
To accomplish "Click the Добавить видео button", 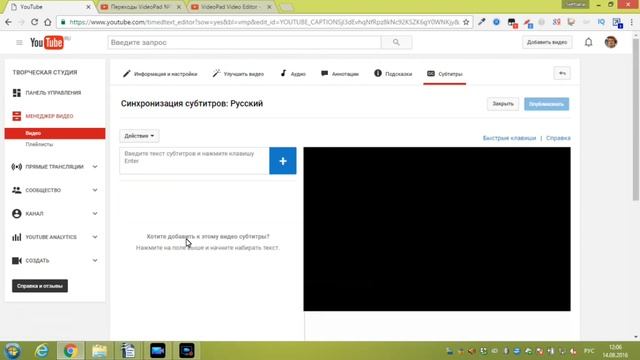I will [547, 42].
